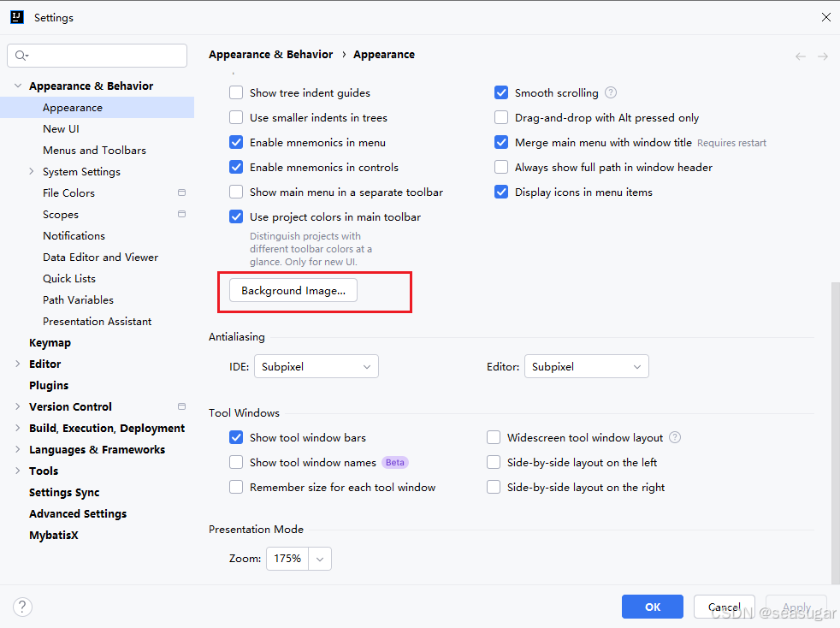This screenshot has height=628, width=840.
Task: Confirm settings with the OK button
Action: [x=653, y=607]
